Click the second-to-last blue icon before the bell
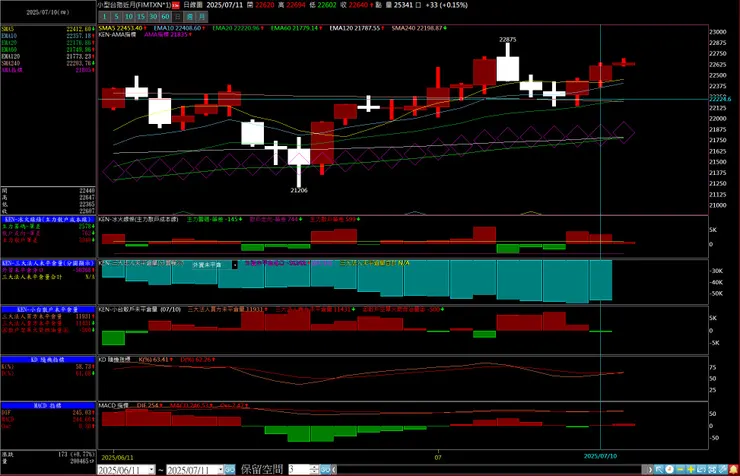Viewport: 740px width, 476px height. point(712,469)
